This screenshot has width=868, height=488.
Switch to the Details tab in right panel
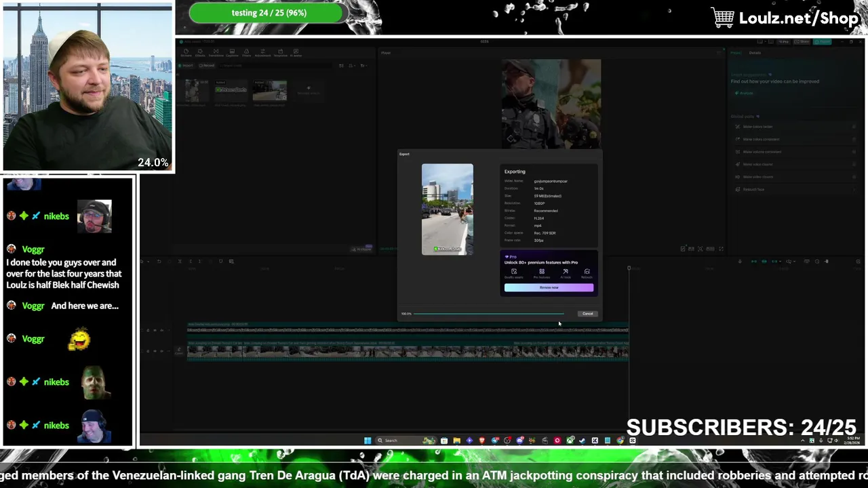click(755, 53)
